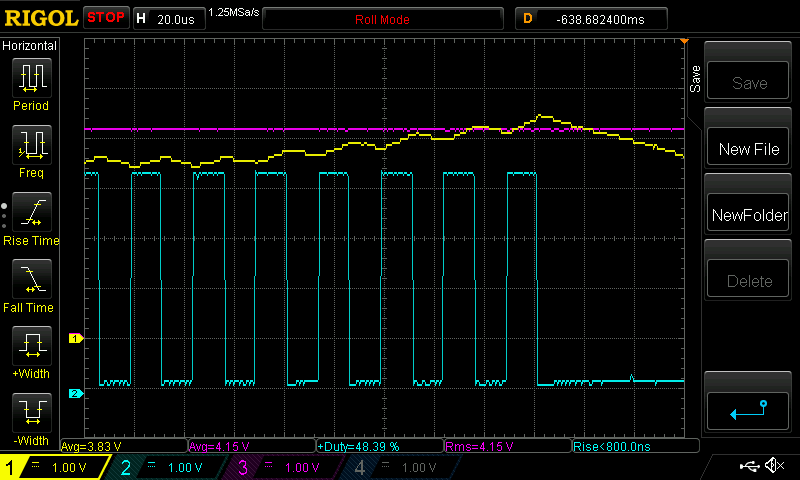Click the channel 1 ground level marker

click(73, 339)
